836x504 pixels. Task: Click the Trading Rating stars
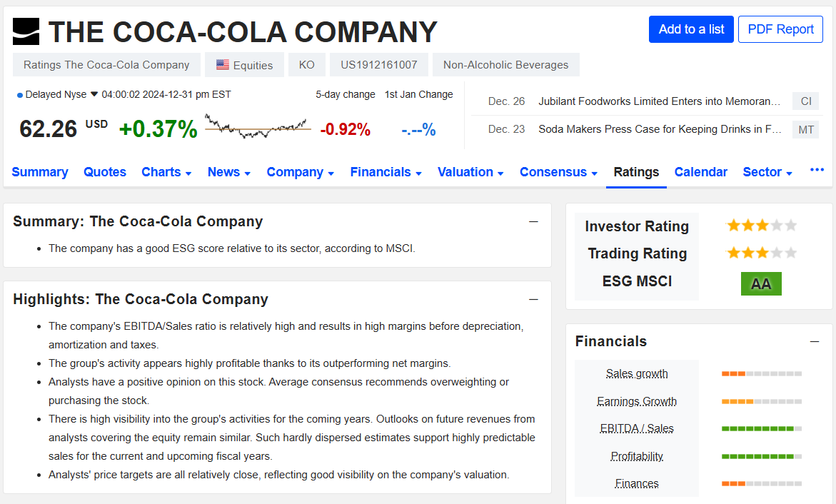(762, 253)
